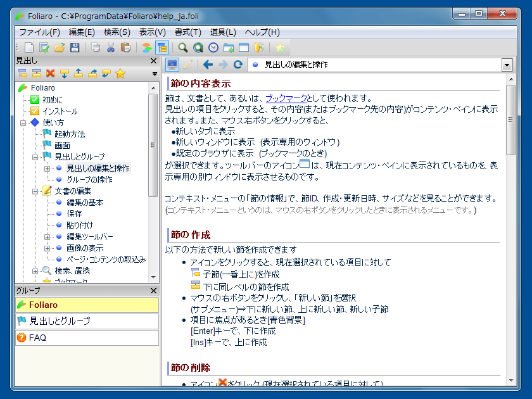The image size is (532, 399).
Task: Collapse the 文書の編集 tree node
Action: (x=35, y=191)
